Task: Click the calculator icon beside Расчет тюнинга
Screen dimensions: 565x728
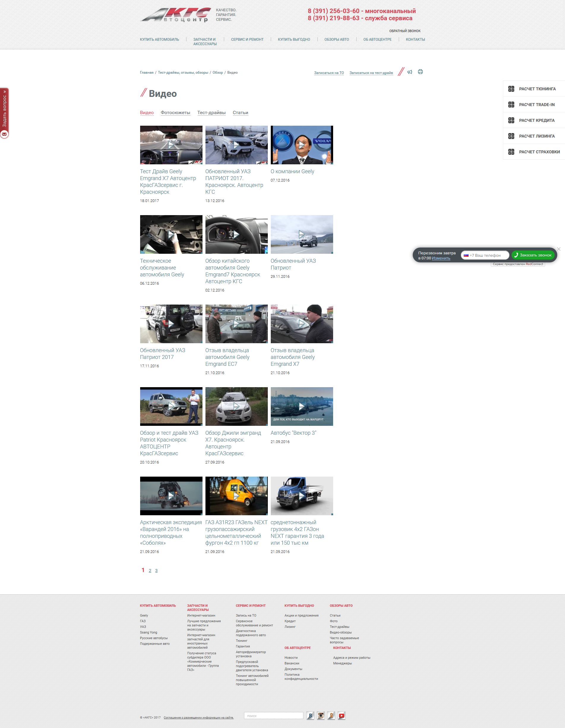Action: click(511, 89)
